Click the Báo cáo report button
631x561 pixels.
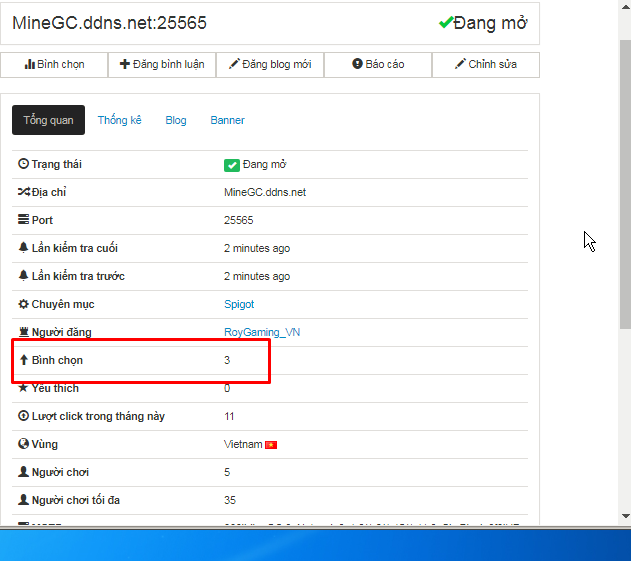pyautogui.click(x=378, y=64)
